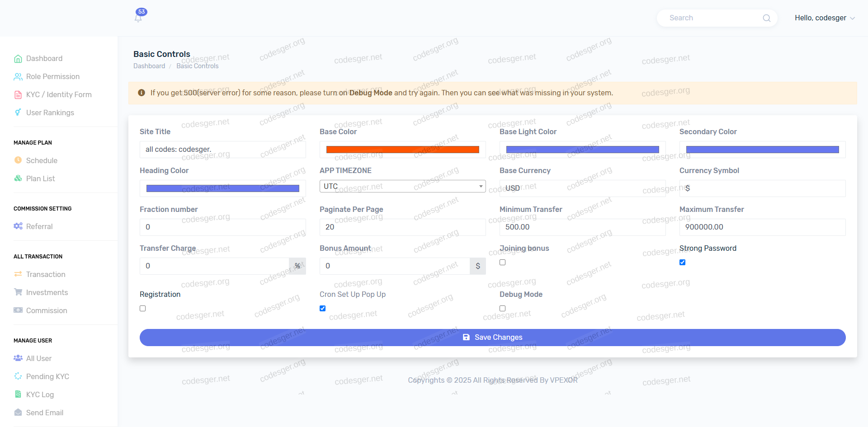Image resolution: width=868 pixels, height=427 pixels.
Task: Click the search magnifier icon
Action: click(x=766, y=18)
